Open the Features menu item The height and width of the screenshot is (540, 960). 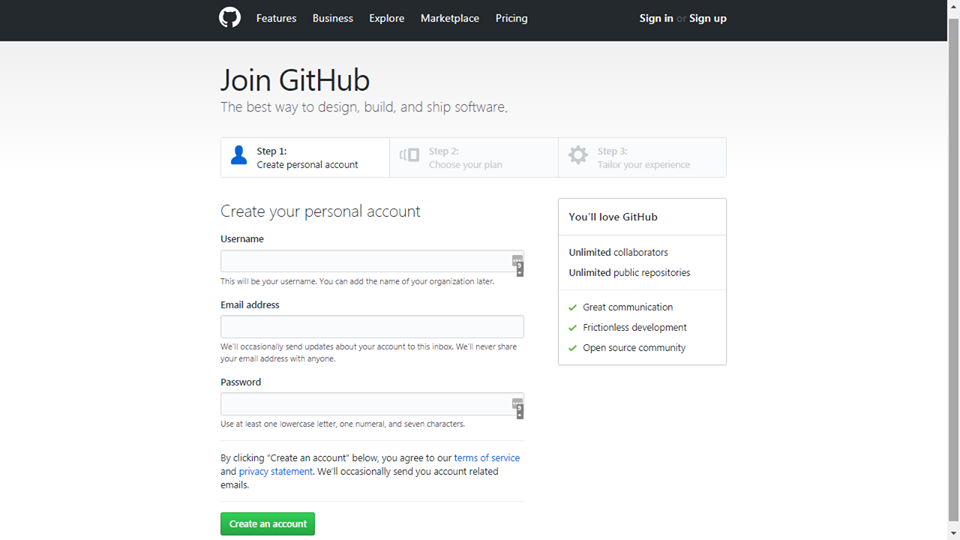point(276,18)
